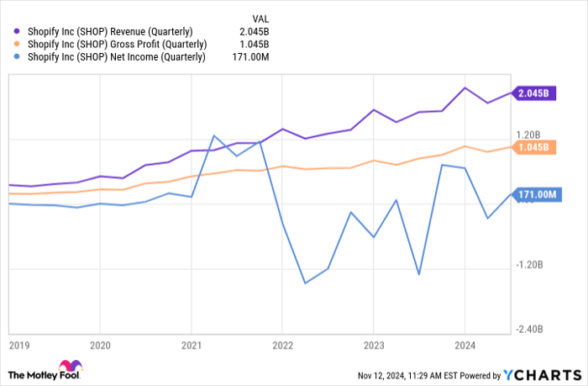588x386 pixels.
Task: Click the 2019 x-axis year label
Action: (x=18, y=343)
